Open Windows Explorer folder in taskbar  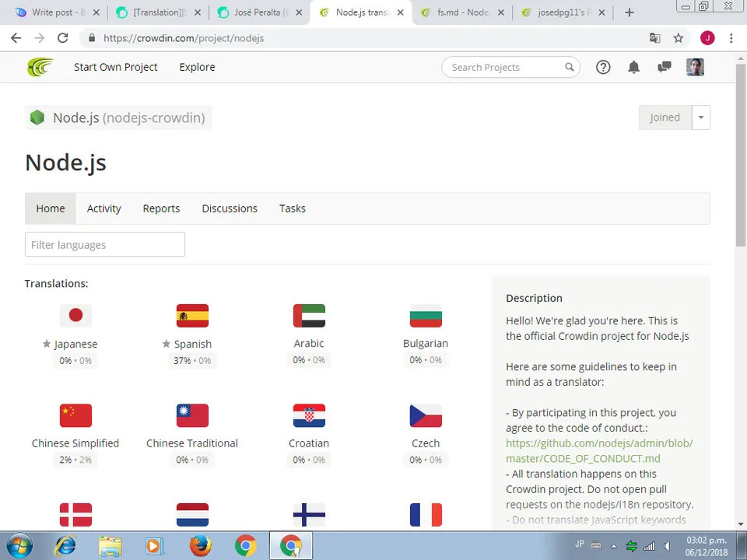pos(110,546)
